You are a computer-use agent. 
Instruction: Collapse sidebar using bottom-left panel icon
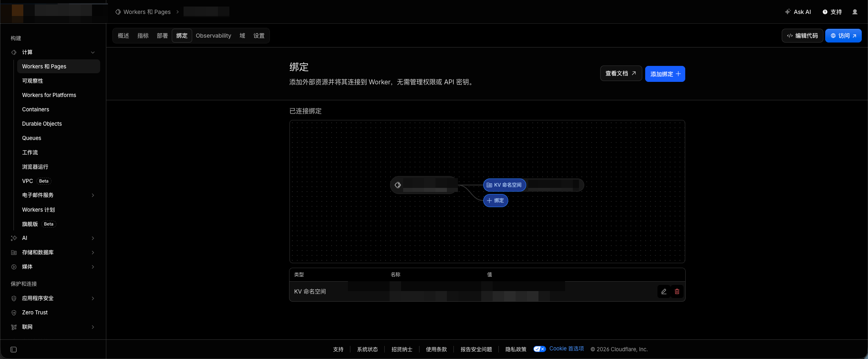13,350
